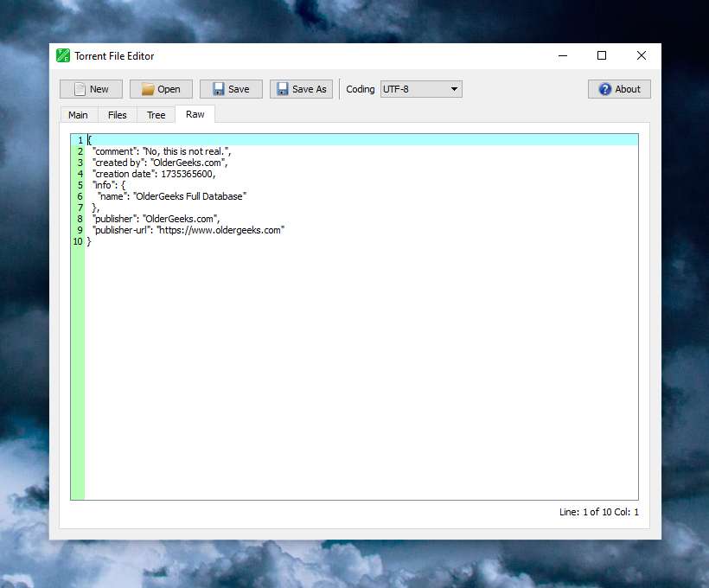Click the Line 1 of 10 Col status text
Screen dimensions: 709x588
point(598,512)
